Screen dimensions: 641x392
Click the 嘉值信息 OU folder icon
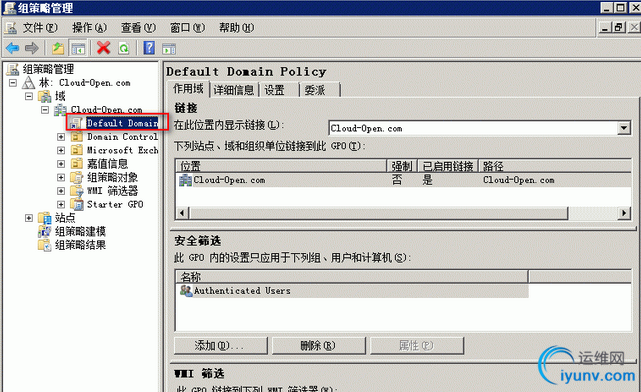(76, 164)
